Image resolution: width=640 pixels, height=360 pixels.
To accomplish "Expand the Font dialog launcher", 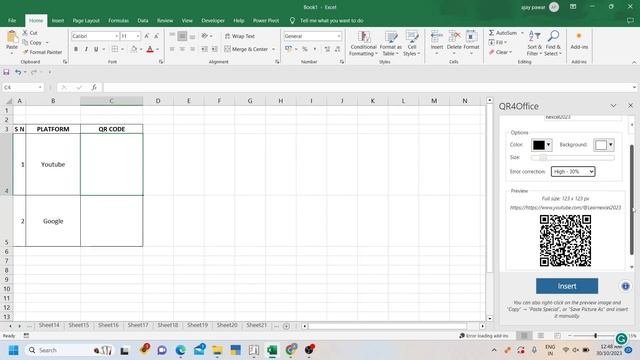I will click(x=161, y=62).
